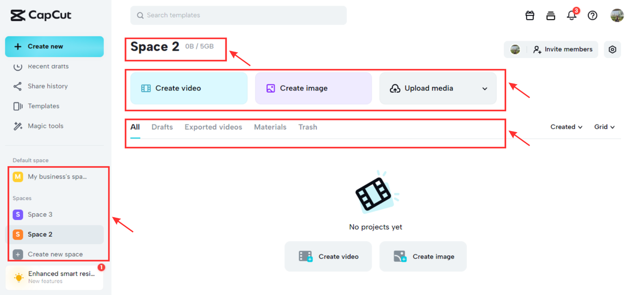
Task: Click Create new space
Action: [x=54, y=255]
